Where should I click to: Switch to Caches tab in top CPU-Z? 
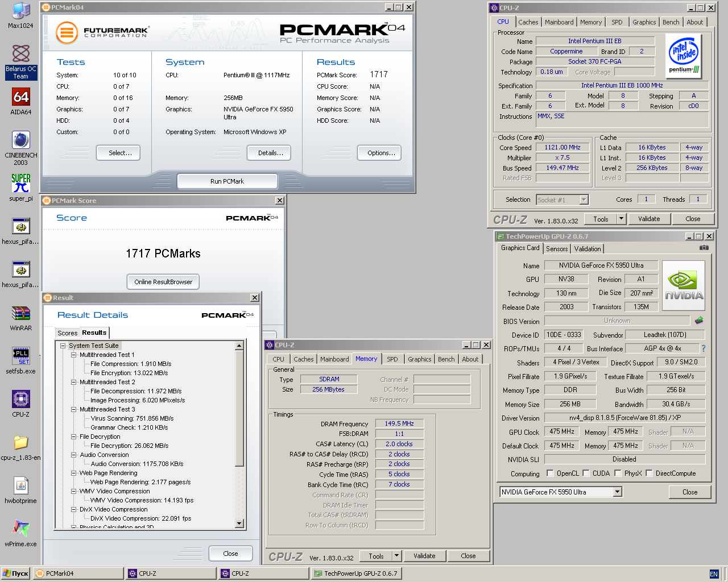pos(528,22)
